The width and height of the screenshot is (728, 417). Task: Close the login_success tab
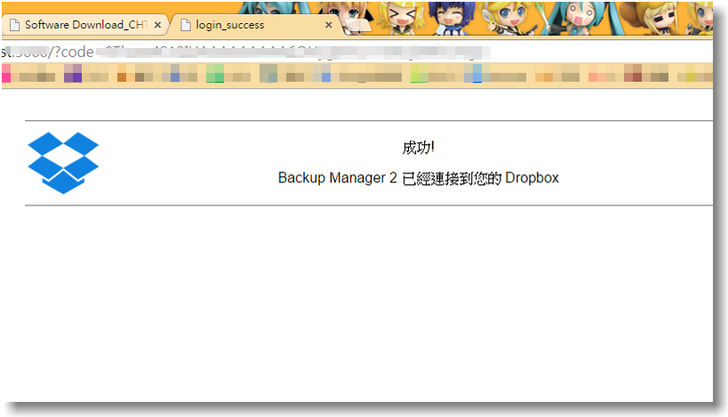tap(329, 25)
